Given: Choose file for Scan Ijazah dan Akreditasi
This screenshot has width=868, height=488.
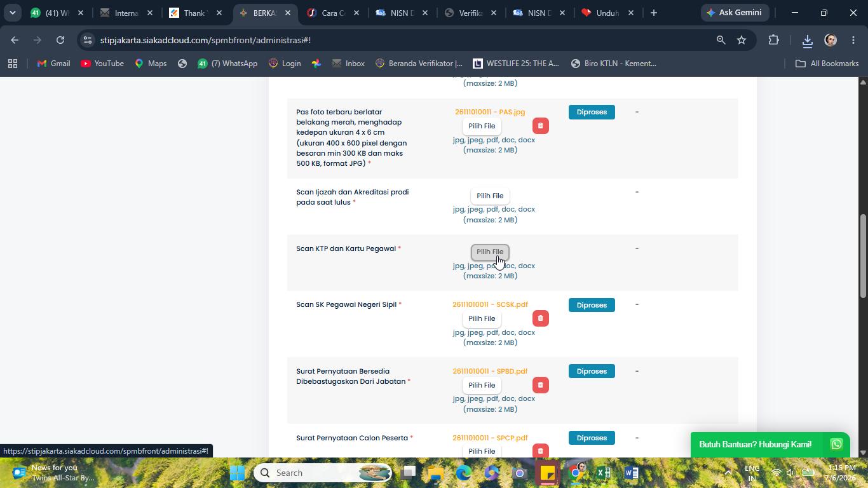Looking at the screenshot, I should [x=490, y=196].
